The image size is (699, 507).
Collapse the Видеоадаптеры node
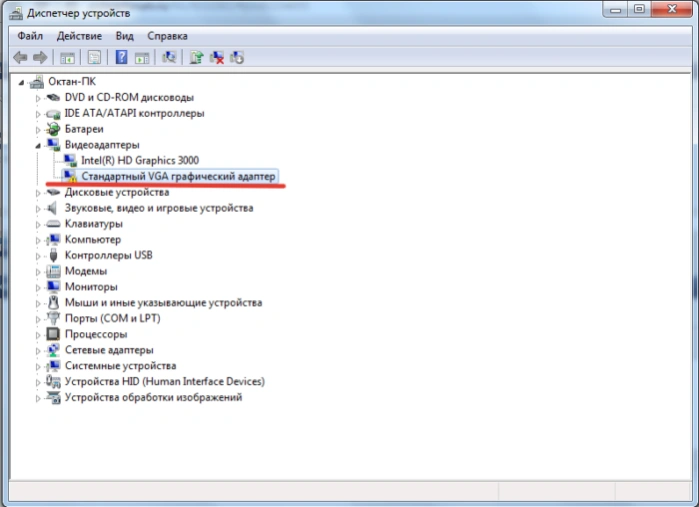coord(38,145)
